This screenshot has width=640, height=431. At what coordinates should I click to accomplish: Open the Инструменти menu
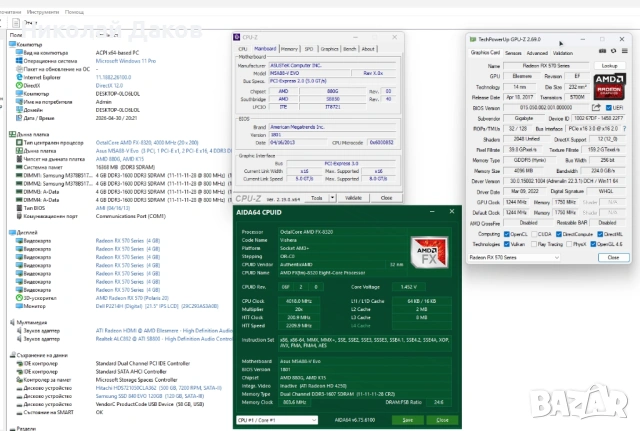pyautogui.click(x=43, y=12)
